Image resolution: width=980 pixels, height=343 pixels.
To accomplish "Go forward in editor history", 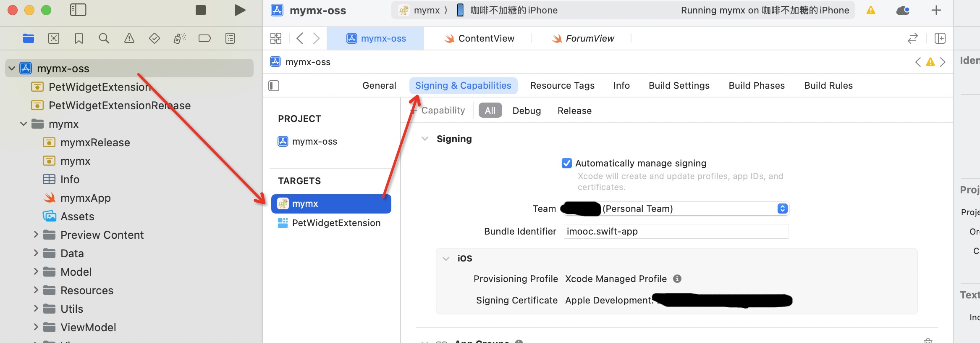I will (x=316, y=38).
